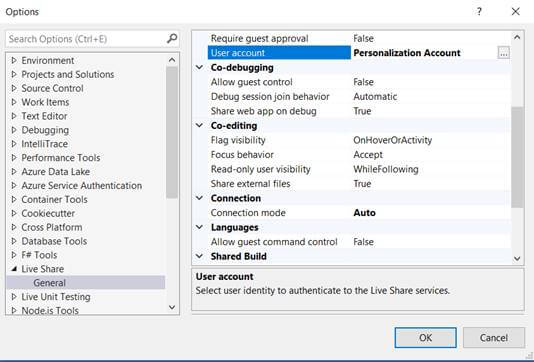Select Azure Service Authentication category
534x362 pixels.
pyautogui.click(x=82, y=186)
